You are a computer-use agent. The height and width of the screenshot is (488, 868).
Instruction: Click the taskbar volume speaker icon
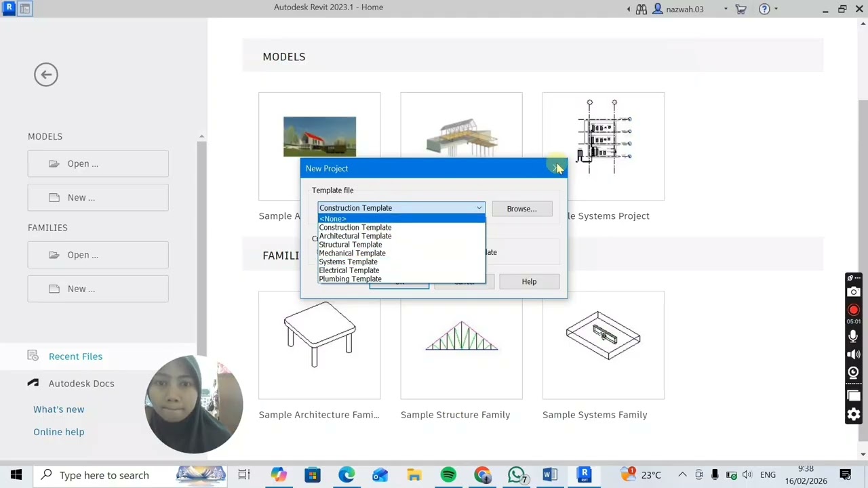(747, 475)
